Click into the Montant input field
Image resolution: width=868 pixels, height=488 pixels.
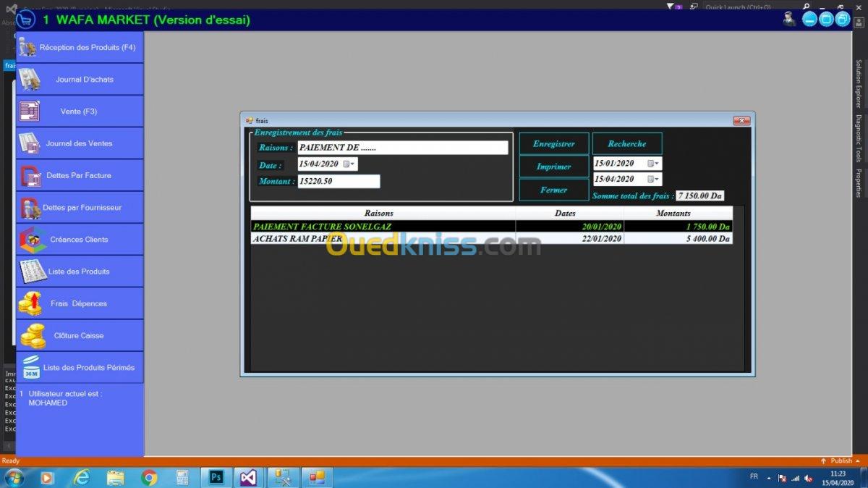pyautogui.click(x=339, y=182)
